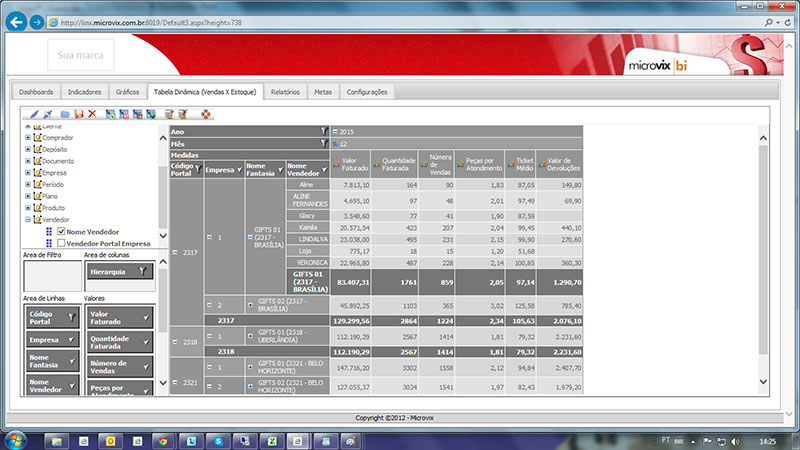The image size is (800, 450).
Task: Uncheck the Nome Vendedor checkbox
Action: click(x=62, y=231)
